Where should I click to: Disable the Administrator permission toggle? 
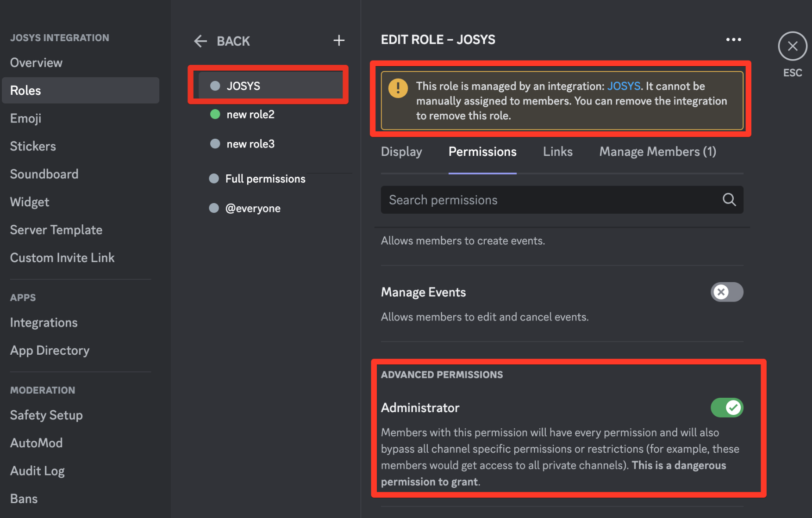point(727,407)
